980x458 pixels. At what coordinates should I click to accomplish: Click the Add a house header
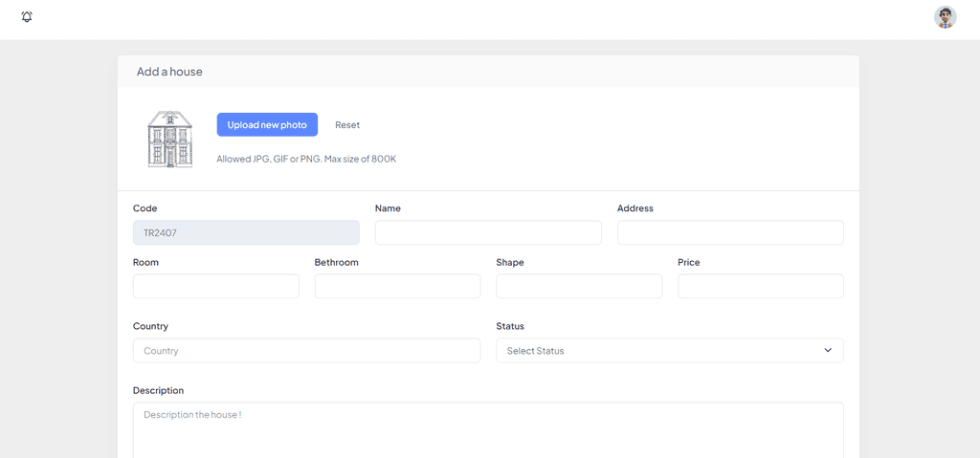click(169, 72)
